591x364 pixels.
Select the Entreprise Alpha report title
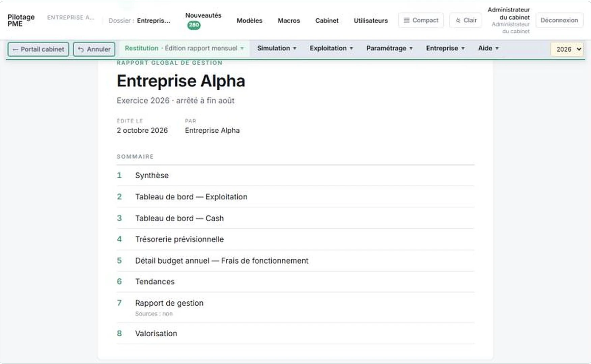pyautogui.click(x=181, y=81)
